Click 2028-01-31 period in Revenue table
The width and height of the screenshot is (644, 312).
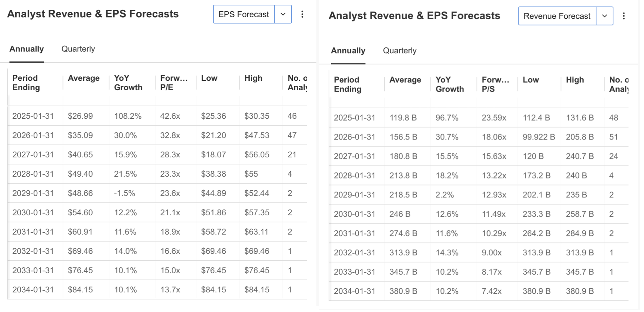[355, 176]
